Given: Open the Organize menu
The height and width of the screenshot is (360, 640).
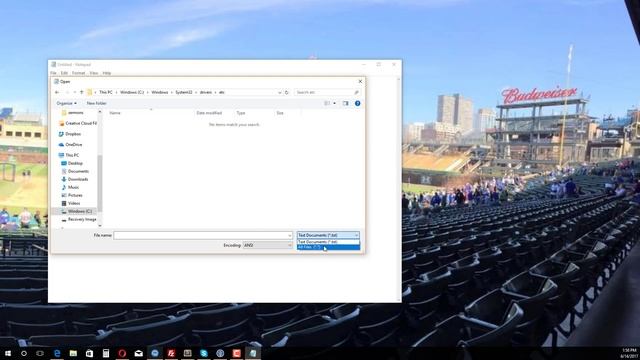Looking at the screenshot, I should pyautogui.click(x=67, y=104).
